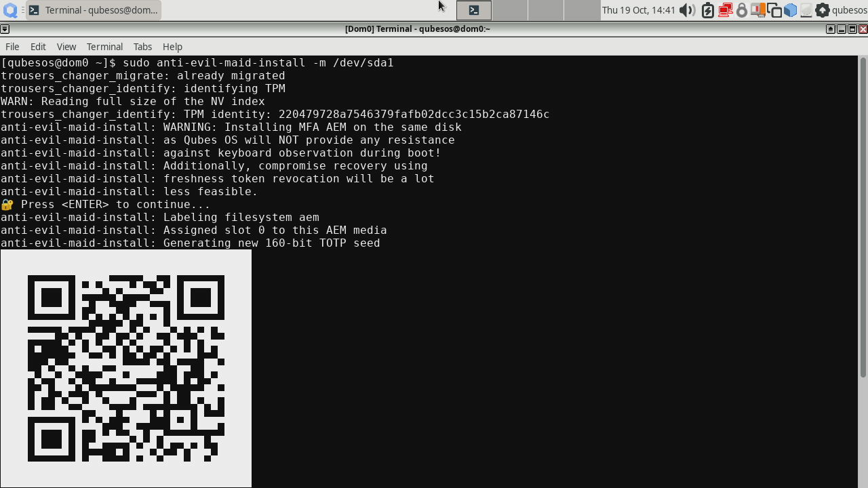
Task: Click 'Generating new 160-bit TOTP seed' line
Action: pos(271,243)
